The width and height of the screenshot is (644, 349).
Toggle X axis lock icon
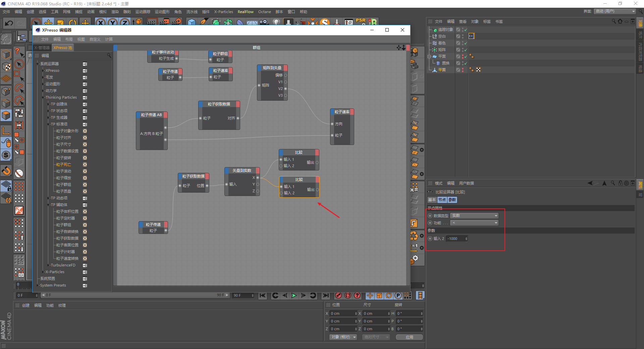coord(100,22)
